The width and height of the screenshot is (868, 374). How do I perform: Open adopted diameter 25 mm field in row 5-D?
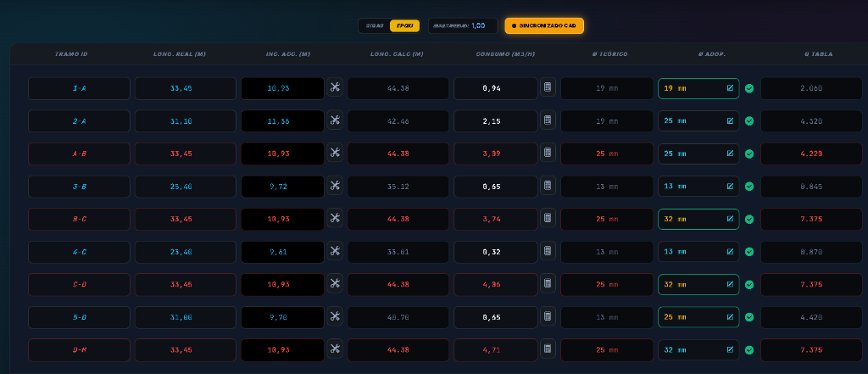(698, 317)
